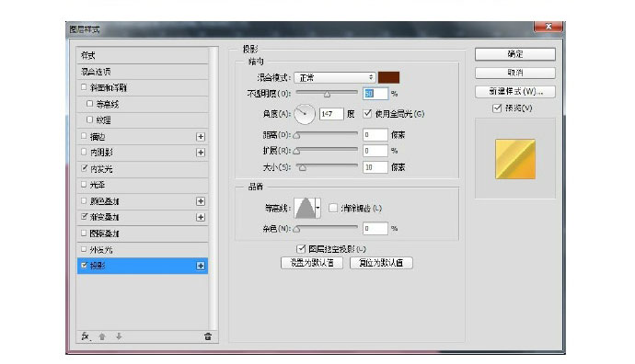
Task: Click the angle dial control
Action: pyautogui.click(x=305, y=114)
